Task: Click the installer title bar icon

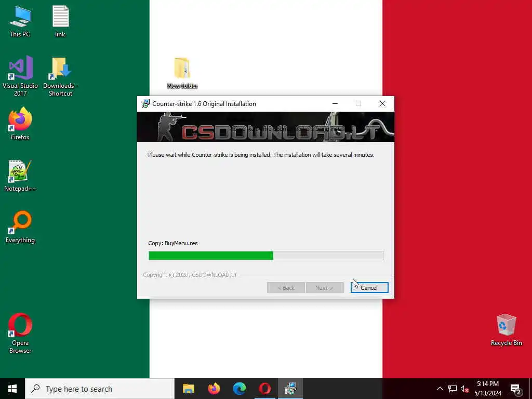Action: [x=145, y=104]
